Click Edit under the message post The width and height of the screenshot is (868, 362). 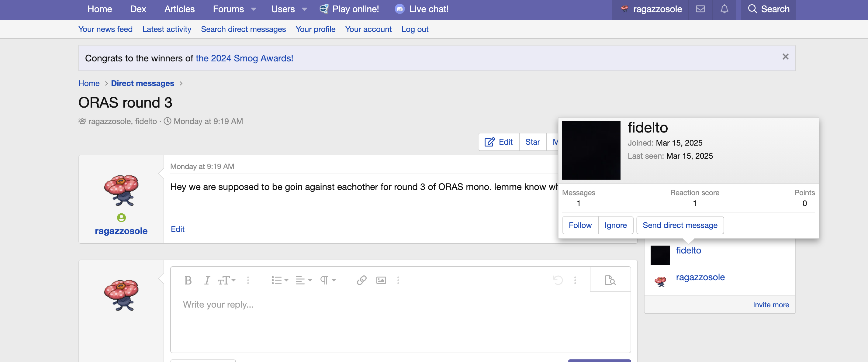(x=178, y=229)
